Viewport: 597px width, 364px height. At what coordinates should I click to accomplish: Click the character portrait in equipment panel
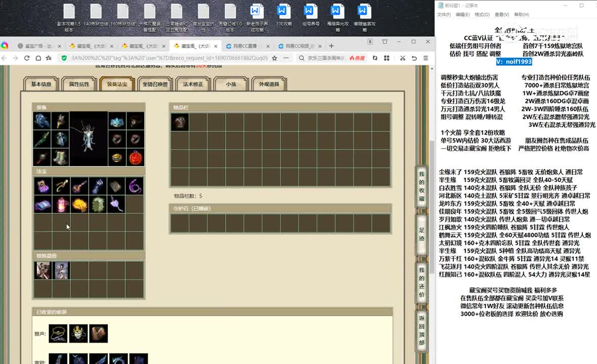pos(89,139)
